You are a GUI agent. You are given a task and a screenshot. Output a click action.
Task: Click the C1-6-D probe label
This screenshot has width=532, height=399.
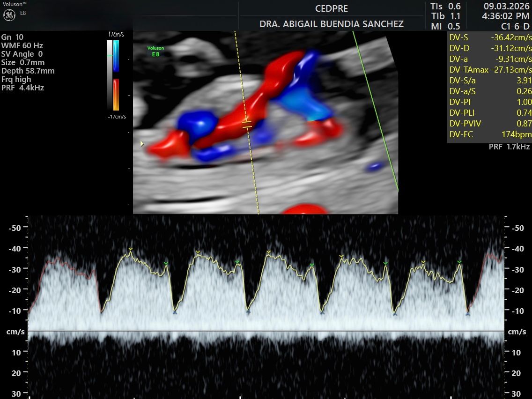(x=515, y=26)
